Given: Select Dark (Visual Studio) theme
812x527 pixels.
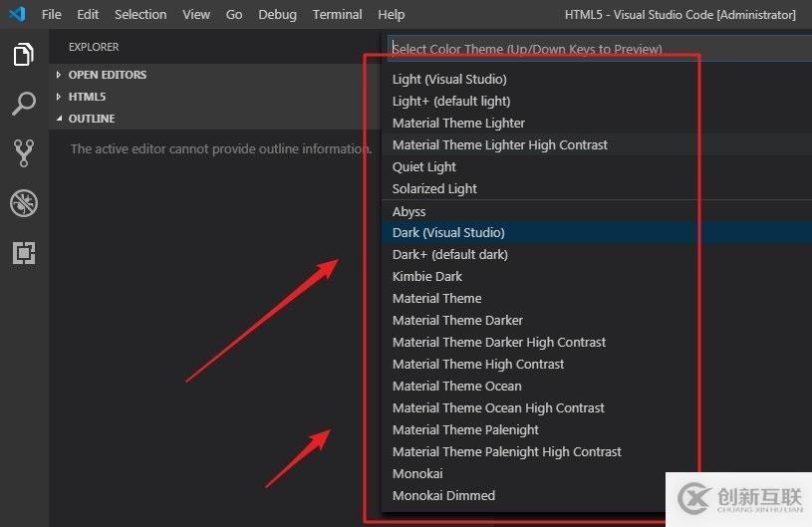Looking at the screenshot, I should [597, 232].
